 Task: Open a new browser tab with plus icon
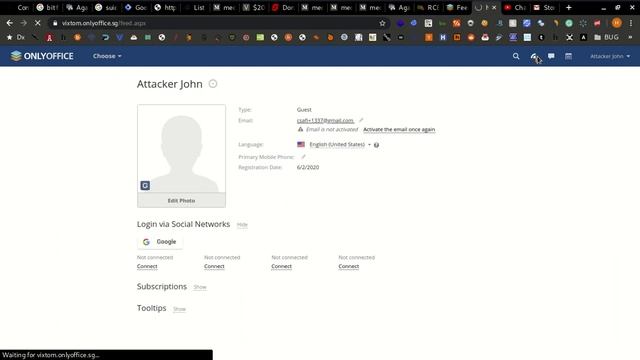point(569,7)
